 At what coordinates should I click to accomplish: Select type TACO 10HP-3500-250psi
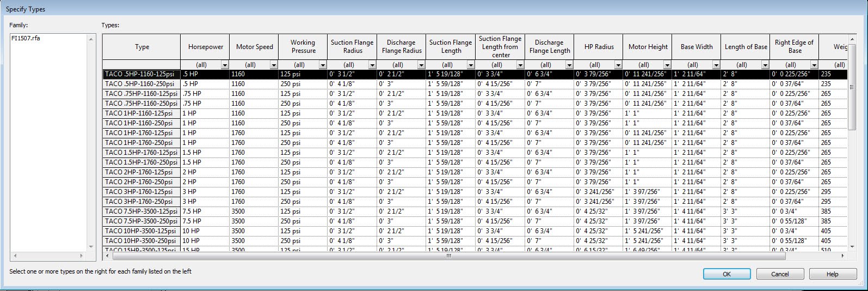tap(141, 241)
